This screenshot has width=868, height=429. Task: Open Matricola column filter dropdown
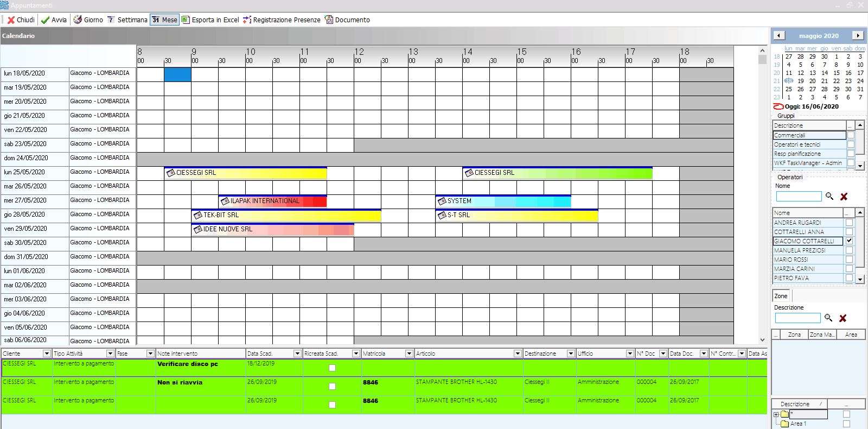pos(409,354)
